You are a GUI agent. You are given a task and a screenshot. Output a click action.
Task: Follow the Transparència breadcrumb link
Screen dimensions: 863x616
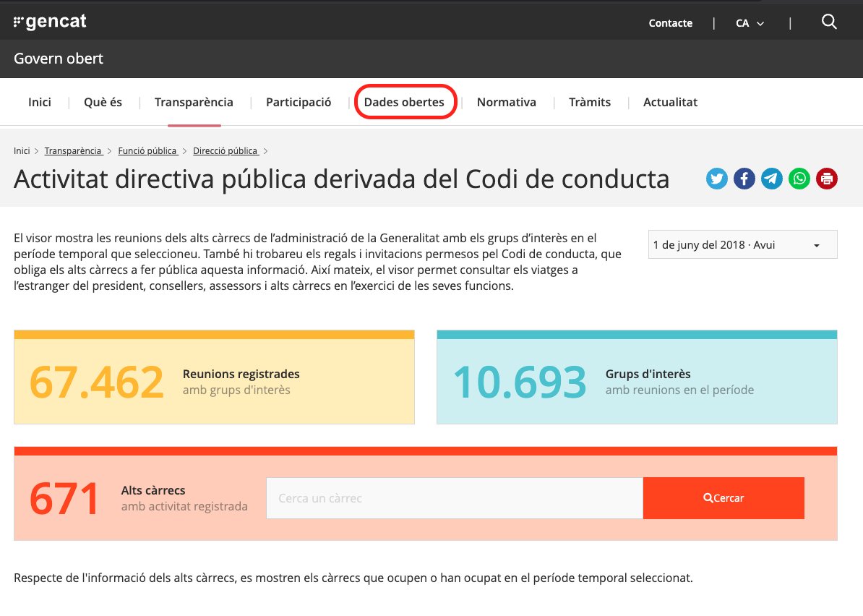click(x=73, y=151)
